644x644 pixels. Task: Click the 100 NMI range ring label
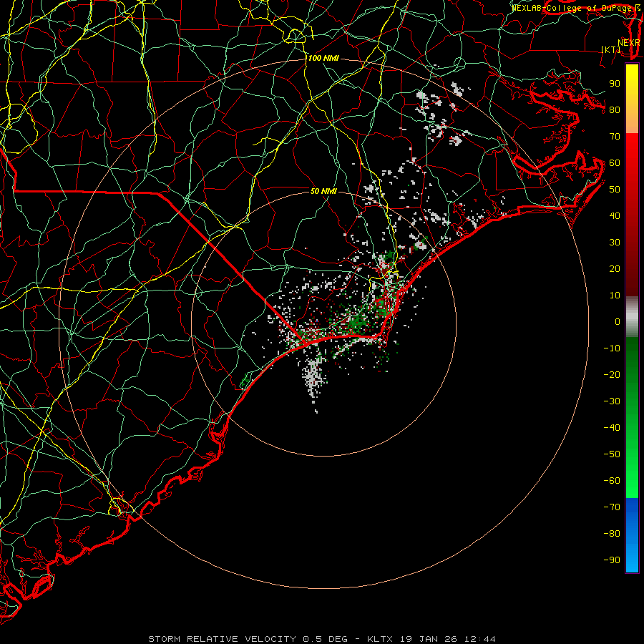coord(323,59)
